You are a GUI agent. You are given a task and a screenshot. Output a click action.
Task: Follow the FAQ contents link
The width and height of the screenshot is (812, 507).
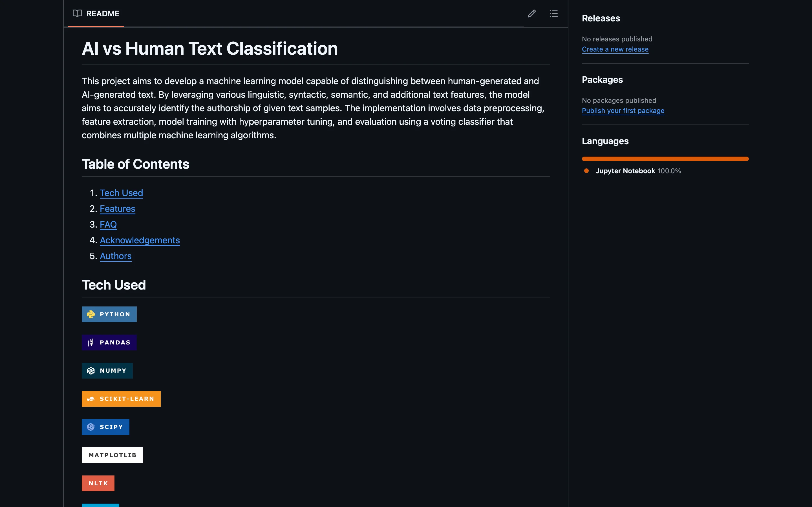(108, 224)
